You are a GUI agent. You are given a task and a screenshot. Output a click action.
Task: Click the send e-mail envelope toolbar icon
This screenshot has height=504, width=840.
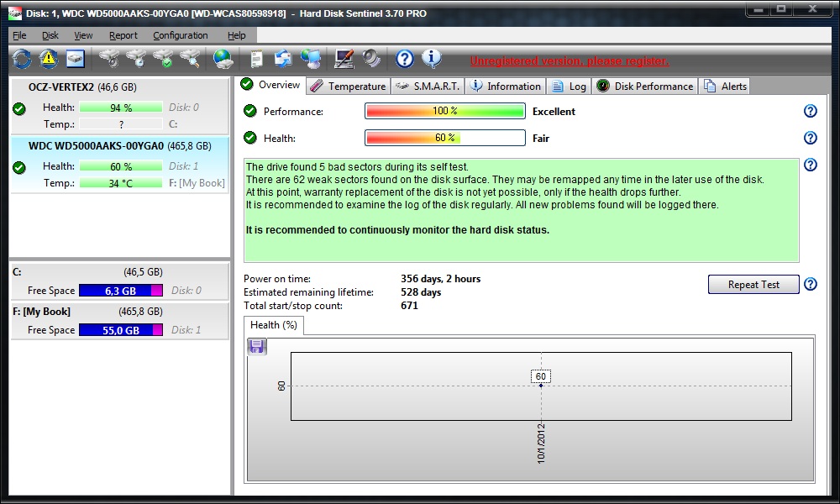(283, 59)
